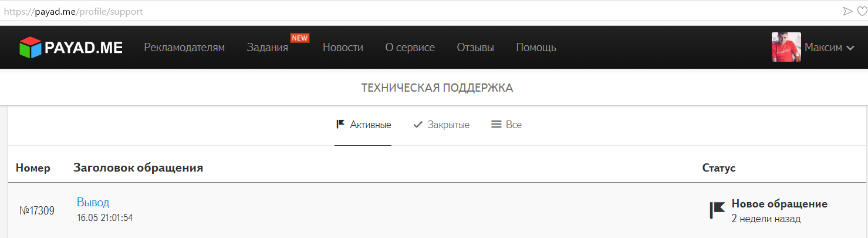
Task: Click the checkmark icon on Закрытые tab
Action: click(x=418, y=125)
